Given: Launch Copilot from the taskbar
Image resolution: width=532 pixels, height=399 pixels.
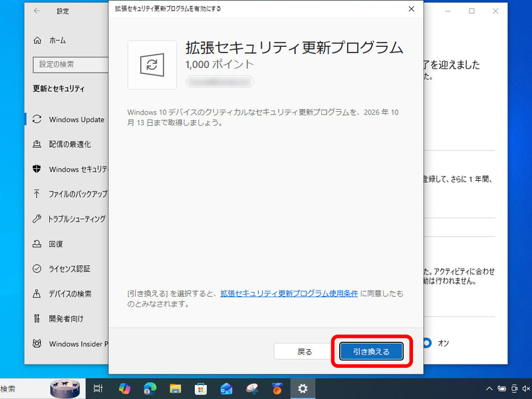Looking at the screenshot, I should [x=122, y=388].
